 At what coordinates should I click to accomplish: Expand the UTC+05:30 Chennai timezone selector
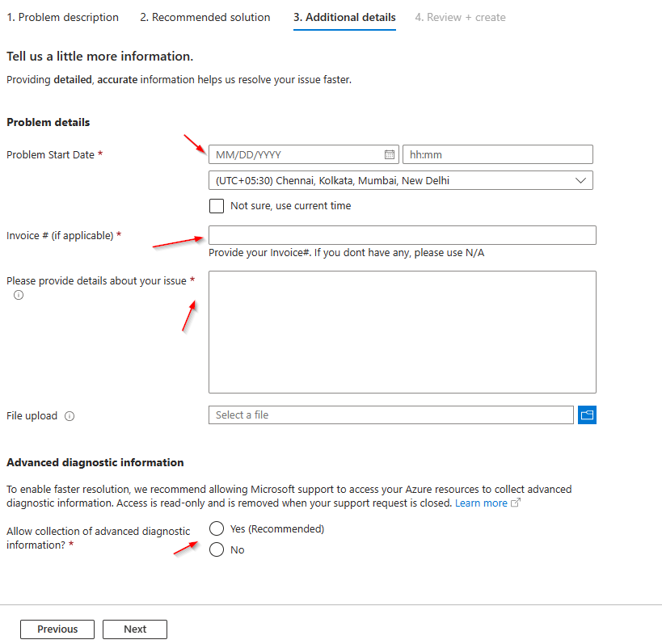[580, 179]
